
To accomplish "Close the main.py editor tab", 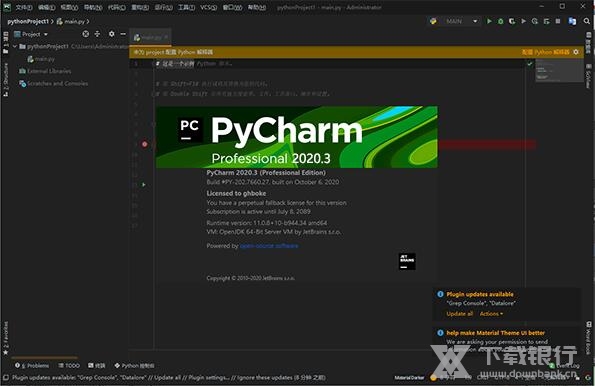I will tap(166, 37).
